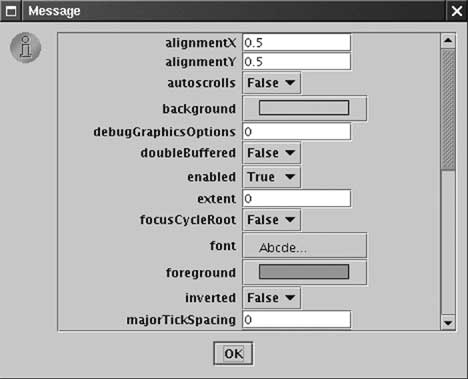Open the autoscrolls False dropdown
The width and height of the screenshot is (468, 379).
[271, 83]
